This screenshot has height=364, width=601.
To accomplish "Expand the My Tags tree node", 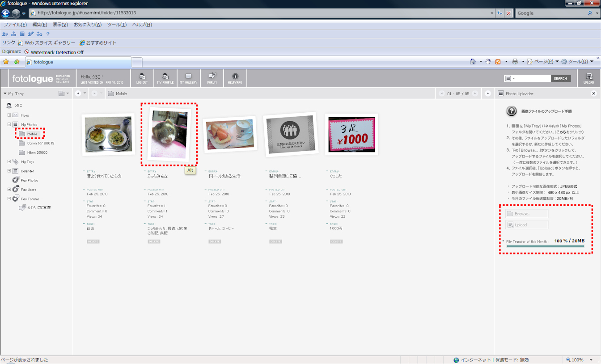I will (9, 162).
